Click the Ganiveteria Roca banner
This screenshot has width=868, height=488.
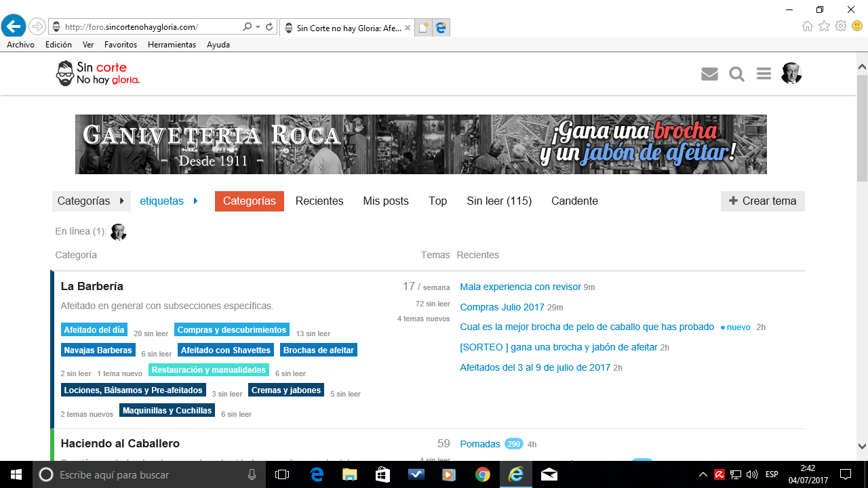[421, 144]
